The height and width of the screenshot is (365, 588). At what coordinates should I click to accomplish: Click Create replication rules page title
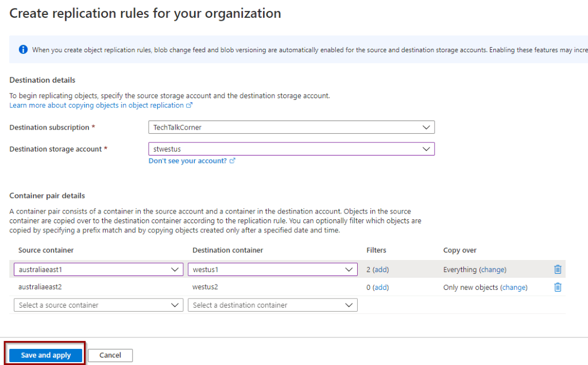(145, 14)
